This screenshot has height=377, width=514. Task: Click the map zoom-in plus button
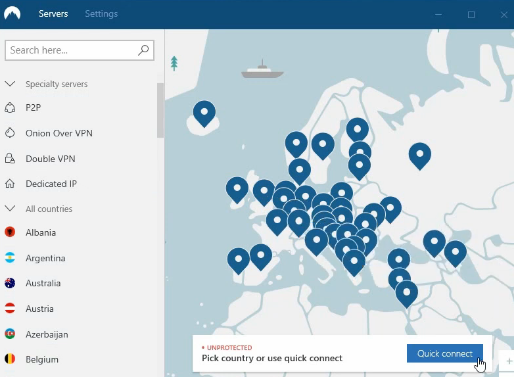(509, 361)
